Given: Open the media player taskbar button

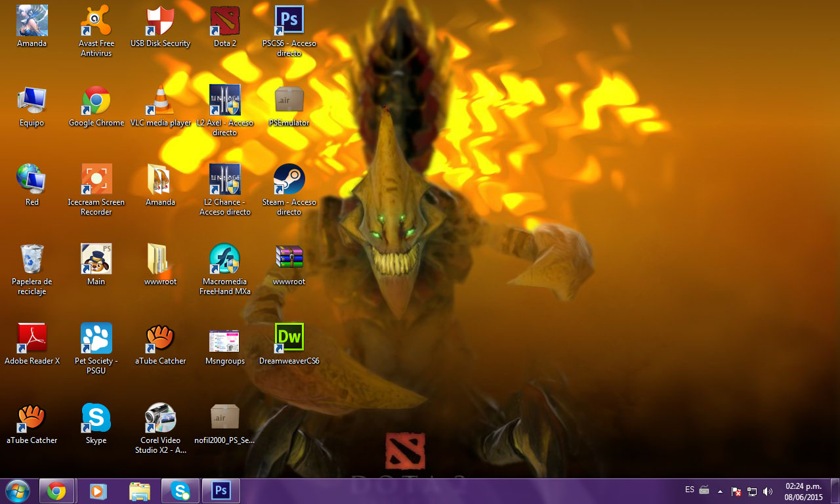Looking at the screenshot, I should click(98, 491).
